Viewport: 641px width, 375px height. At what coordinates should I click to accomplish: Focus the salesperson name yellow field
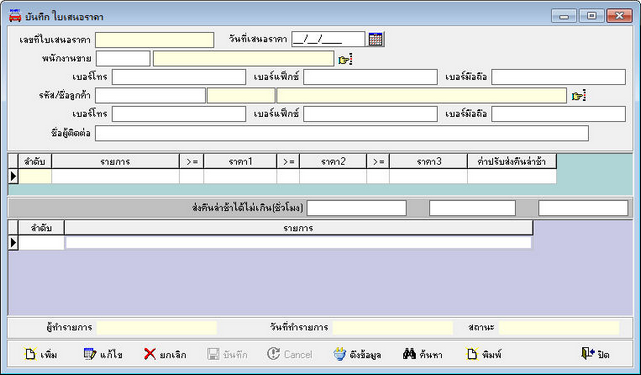[244, 58]
